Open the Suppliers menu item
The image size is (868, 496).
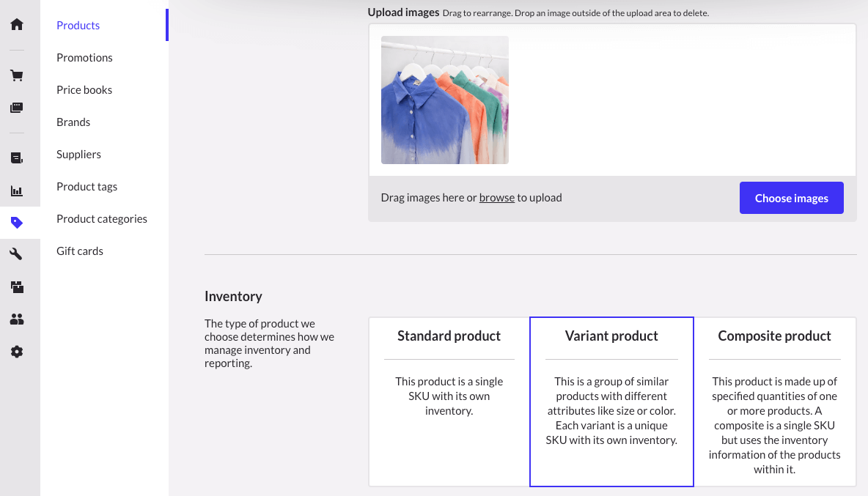(x=78, y=155)
